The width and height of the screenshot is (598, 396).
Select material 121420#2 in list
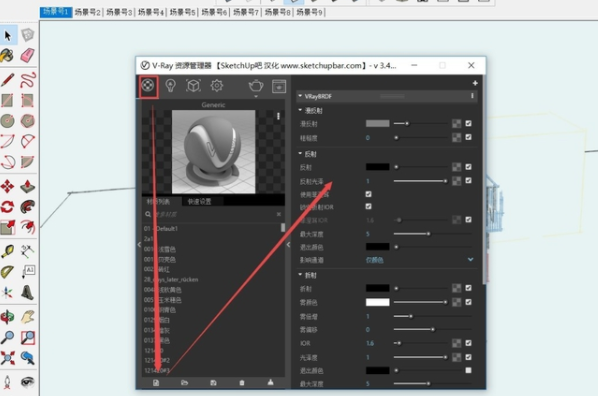[157, 360]
